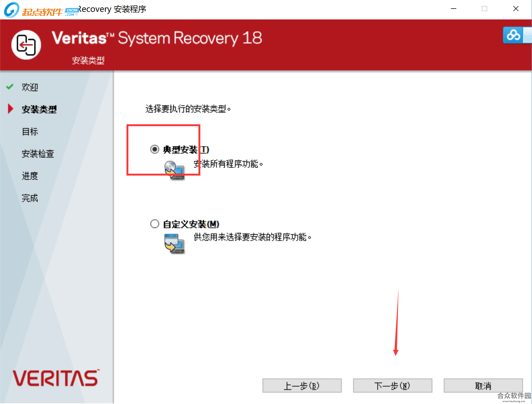Image resolution: width=532 pixels, height=404 pixels.
Task: Click the typical install disc icon
Action: point(175,170)
